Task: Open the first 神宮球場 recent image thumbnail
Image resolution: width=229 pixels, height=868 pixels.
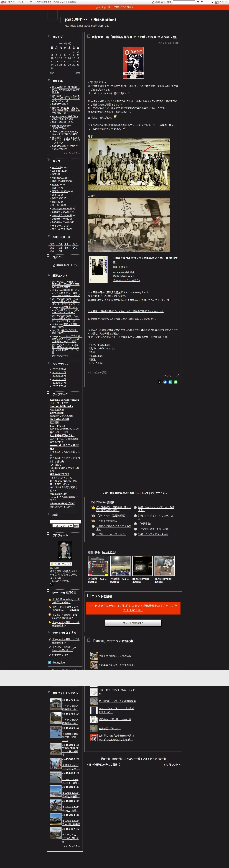Action: click(98, 566)
